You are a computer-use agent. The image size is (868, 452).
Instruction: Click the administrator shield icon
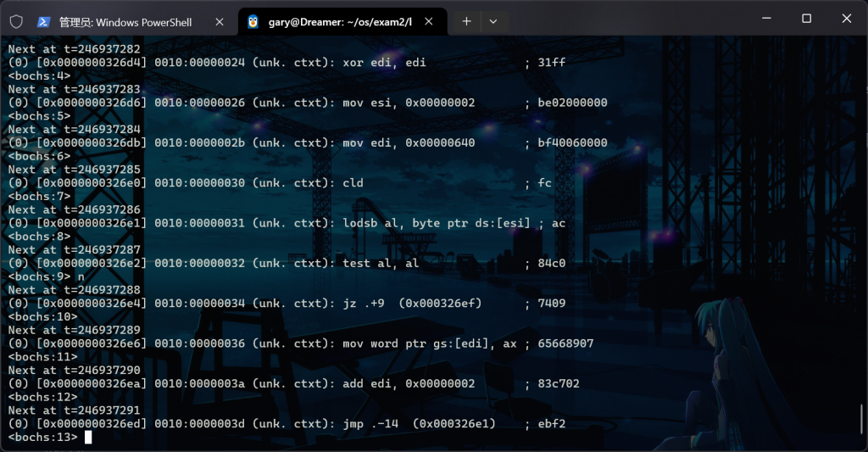(16, 21)
